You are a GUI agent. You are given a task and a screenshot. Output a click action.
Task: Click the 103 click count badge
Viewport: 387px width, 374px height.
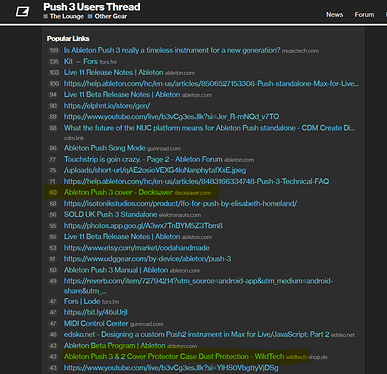(54, 73)
